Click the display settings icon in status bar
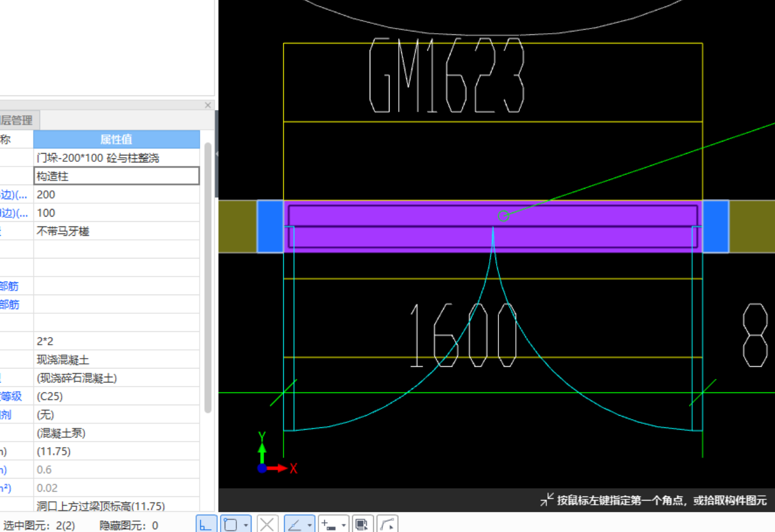This screenshot has height=532, width=775. [x=362, y=524]
